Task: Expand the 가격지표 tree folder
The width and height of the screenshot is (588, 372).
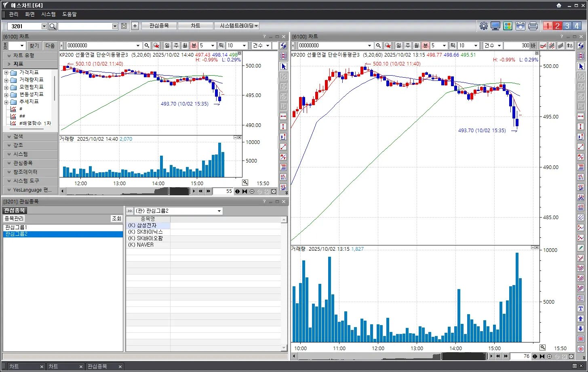Action: [6, 72]
